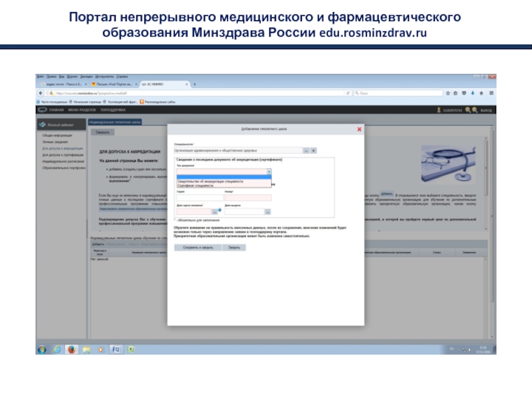The width and height of the screenshot is (532, 399).
Task: Choose 'Сертификат специалиста' from the list
Action: click(196, 185)
